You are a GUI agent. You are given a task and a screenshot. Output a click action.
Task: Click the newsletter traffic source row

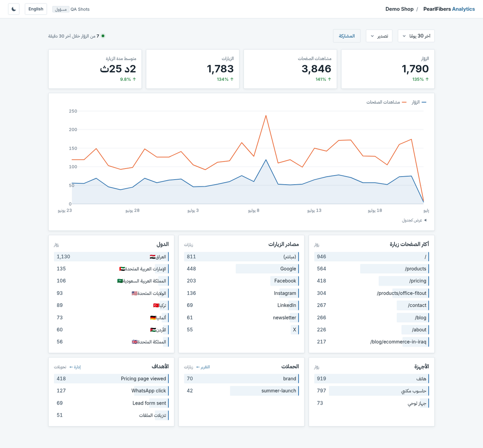242,318
